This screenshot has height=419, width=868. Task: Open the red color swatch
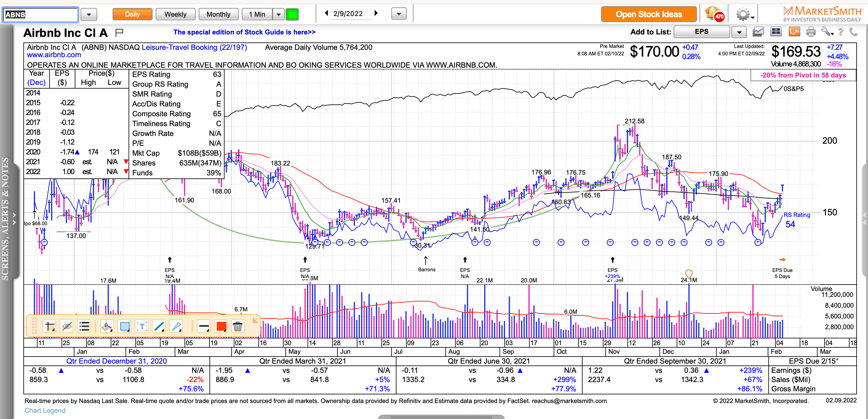[221, 326]
